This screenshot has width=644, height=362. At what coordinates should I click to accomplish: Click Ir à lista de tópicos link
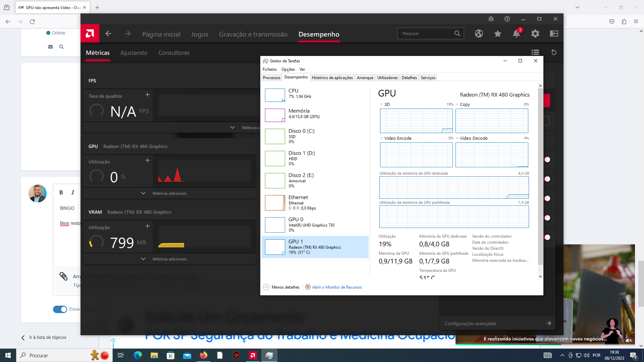tap(48, 338)
